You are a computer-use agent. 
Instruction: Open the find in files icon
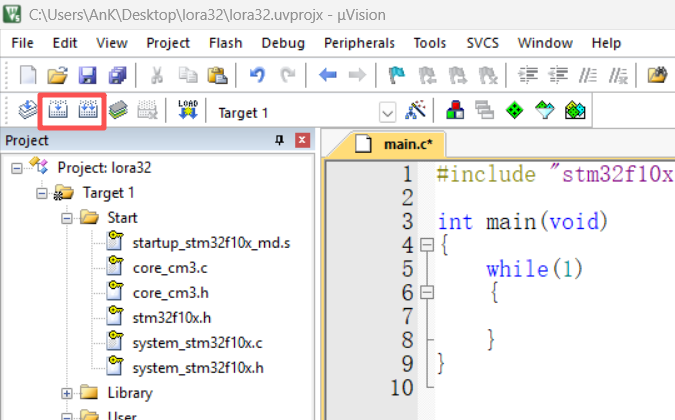[x=657, y=75]
